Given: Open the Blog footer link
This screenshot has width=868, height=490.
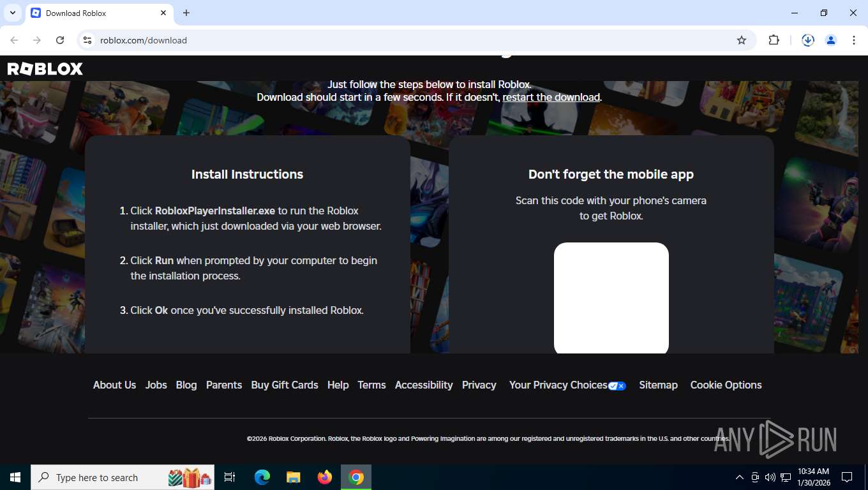Looking at the screenshot, I should 186,385.
